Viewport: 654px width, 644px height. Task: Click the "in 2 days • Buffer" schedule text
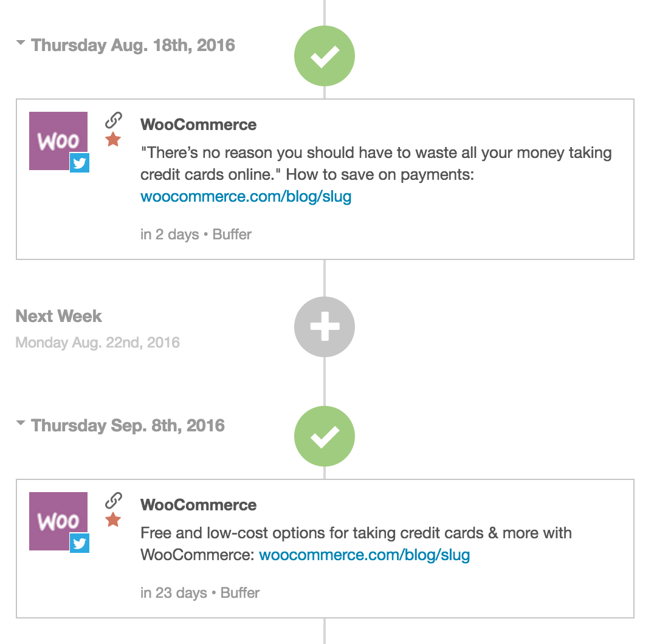(196, 235)
